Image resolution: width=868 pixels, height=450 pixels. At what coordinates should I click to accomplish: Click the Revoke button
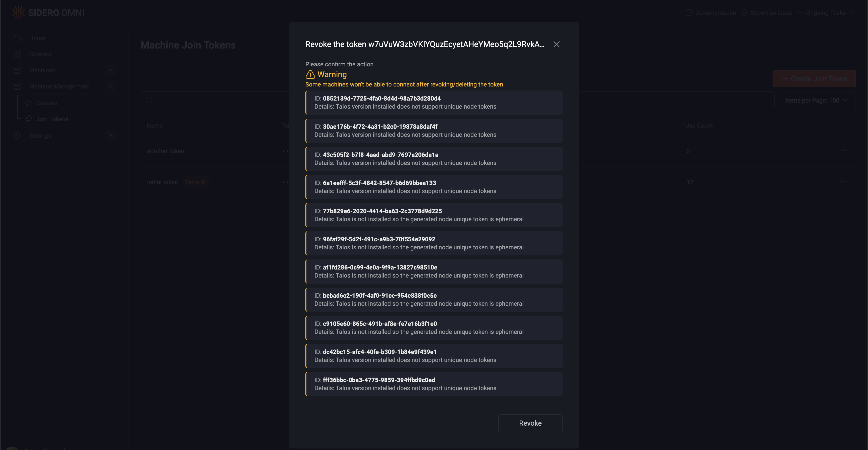(x=530, y=423)
